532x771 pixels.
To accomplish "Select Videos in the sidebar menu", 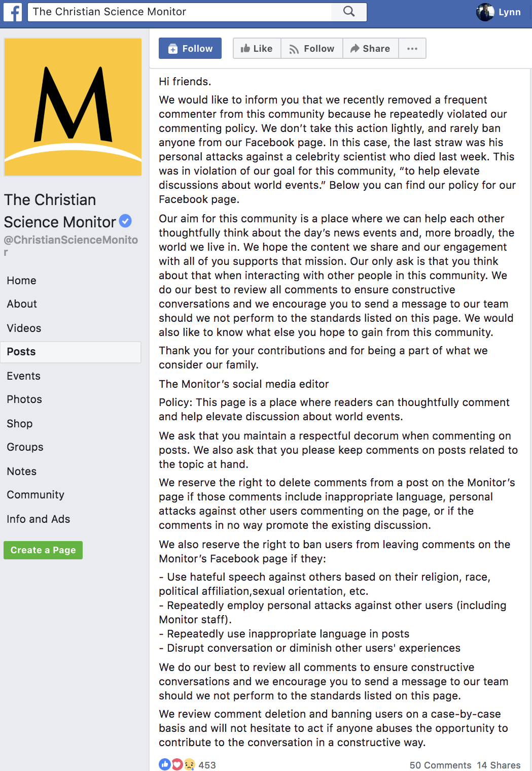I will pyautogui.click(x=24, y=328).
